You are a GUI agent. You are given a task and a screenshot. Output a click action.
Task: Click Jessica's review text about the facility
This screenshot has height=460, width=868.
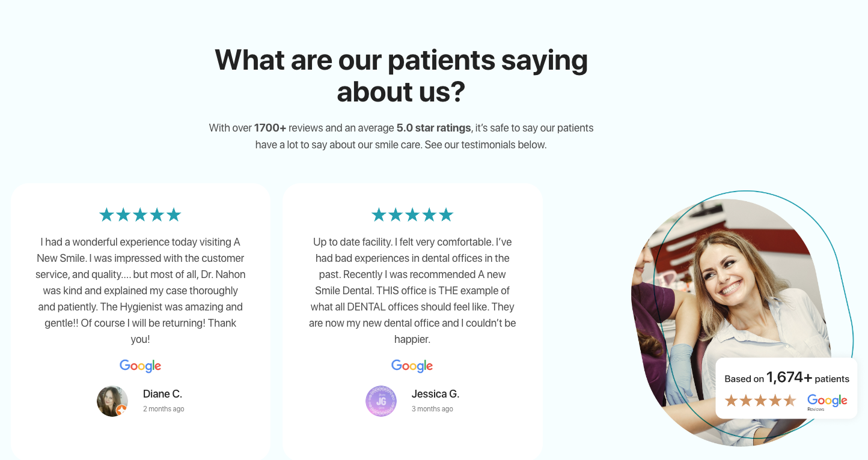pyautogui.click(x=412, y=291)
